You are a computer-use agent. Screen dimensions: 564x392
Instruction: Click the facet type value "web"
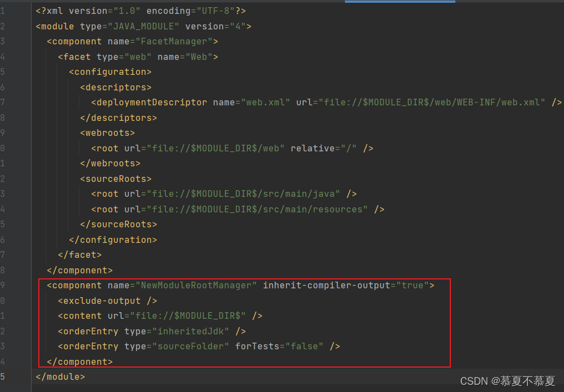tap(138, 57)
